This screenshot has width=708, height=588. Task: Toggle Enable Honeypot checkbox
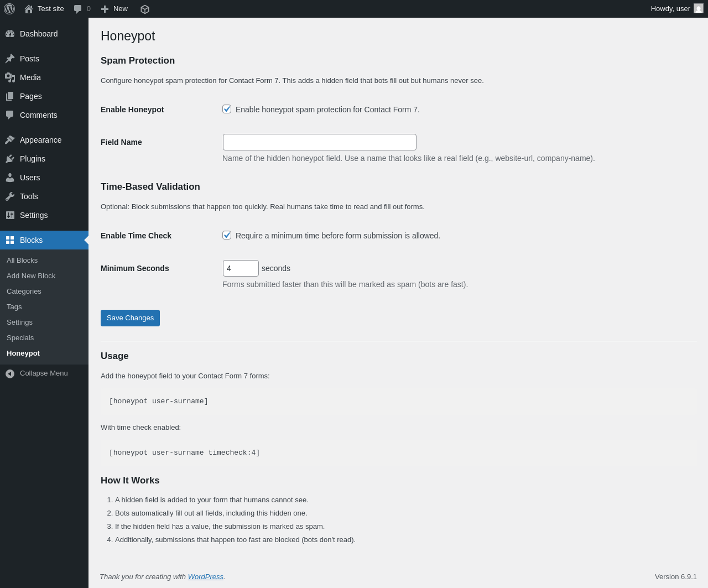pos(227,109)
